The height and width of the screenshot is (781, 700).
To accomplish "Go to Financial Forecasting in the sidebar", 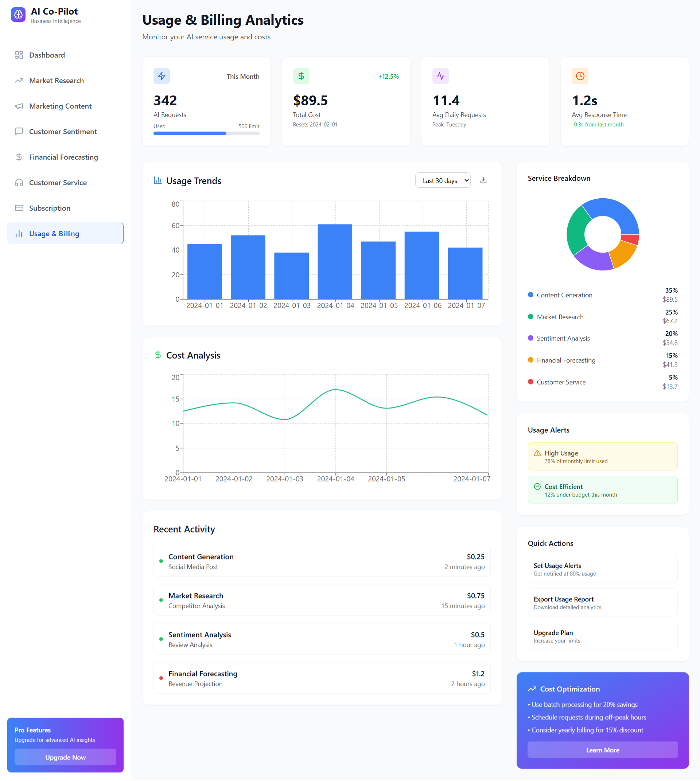I will tap(65, 157).
